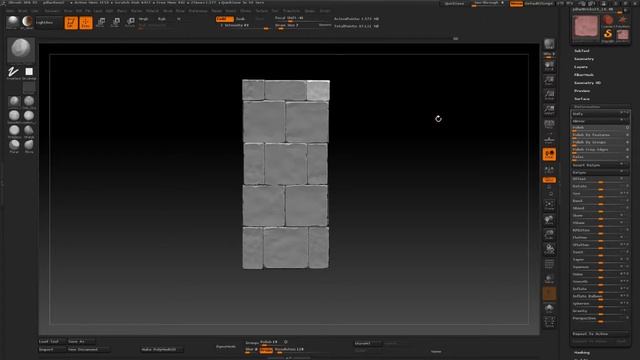Enable Zadd sculpt mode

pyautogui.click(x=225, y=19)
